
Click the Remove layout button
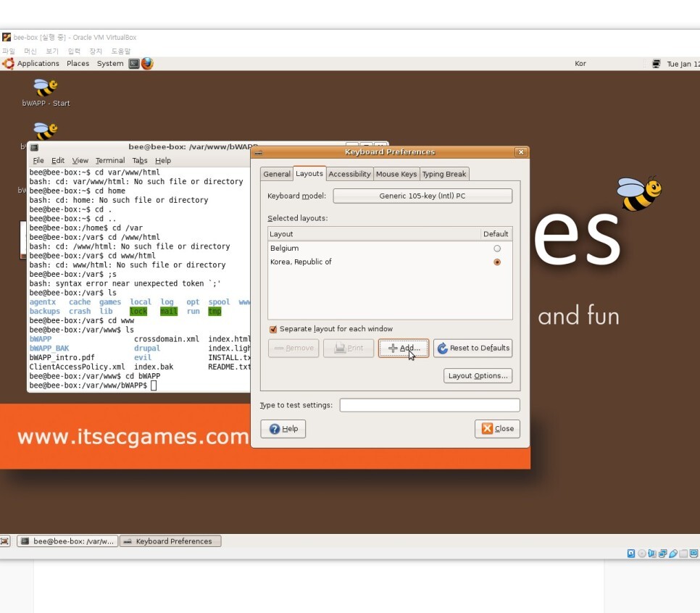click(293, 349)
